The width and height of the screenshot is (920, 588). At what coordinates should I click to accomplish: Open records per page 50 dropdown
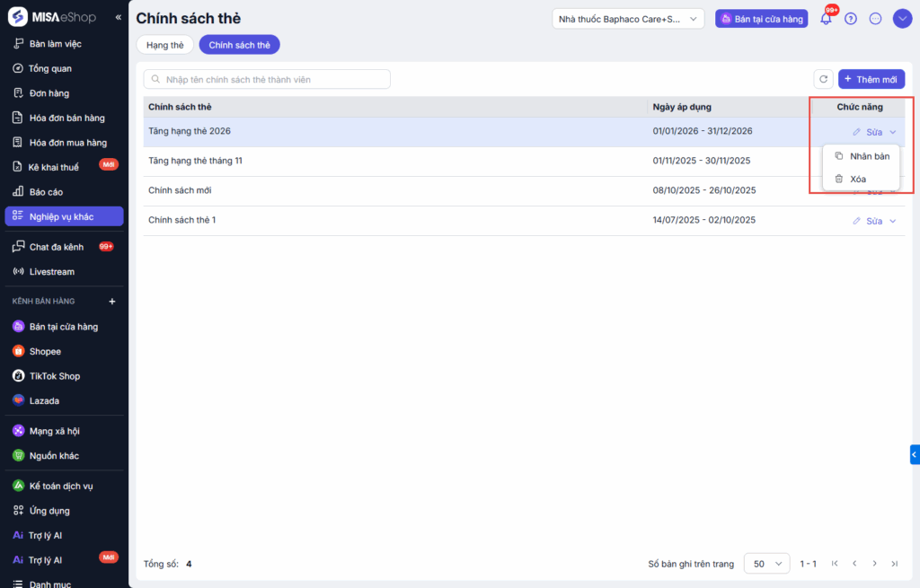pos(767,564)
